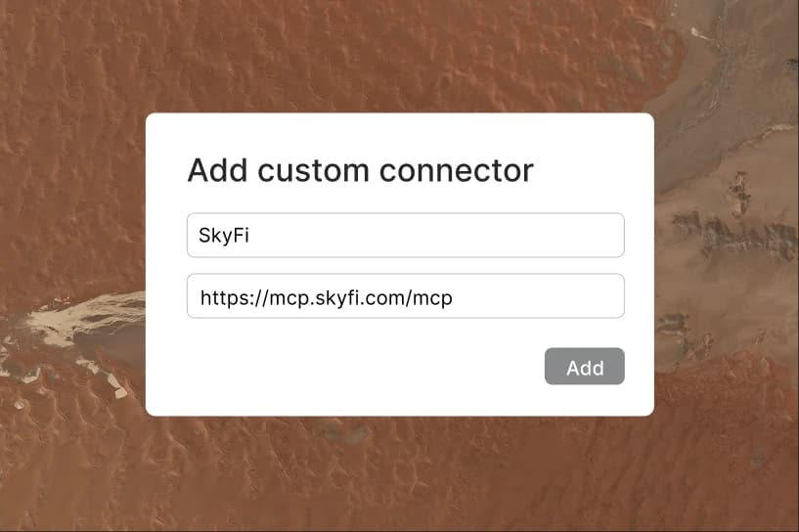The width and height of the screenshot is (799, 532).
Task: Click "https" at the start of the URL
Action: 221,297
